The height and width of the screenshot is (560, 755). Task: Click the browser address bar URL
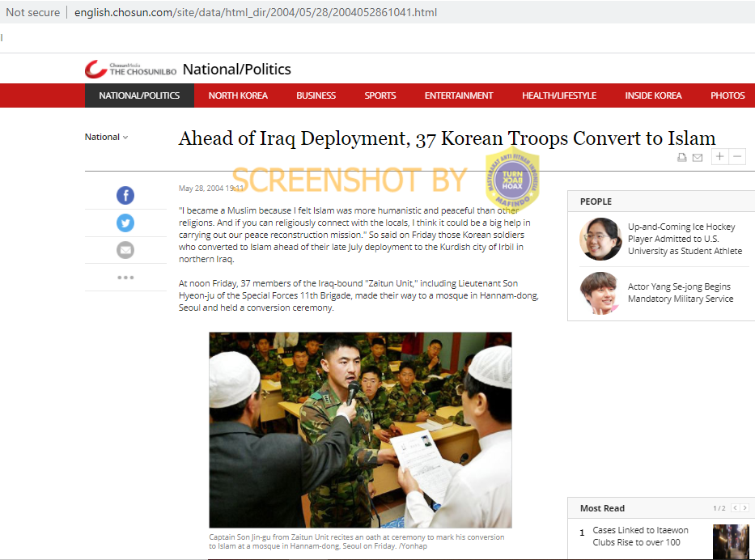click(x=256, y=12)
